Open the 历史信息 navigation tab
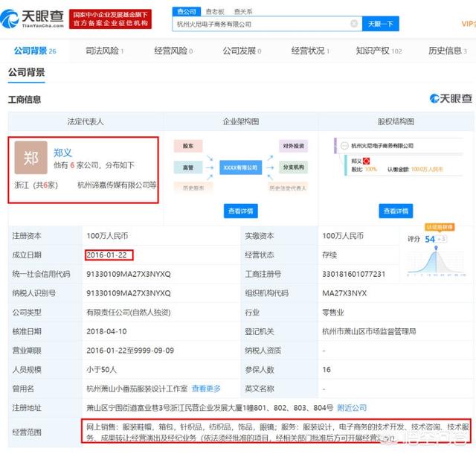476x454 pixels. 448,51
